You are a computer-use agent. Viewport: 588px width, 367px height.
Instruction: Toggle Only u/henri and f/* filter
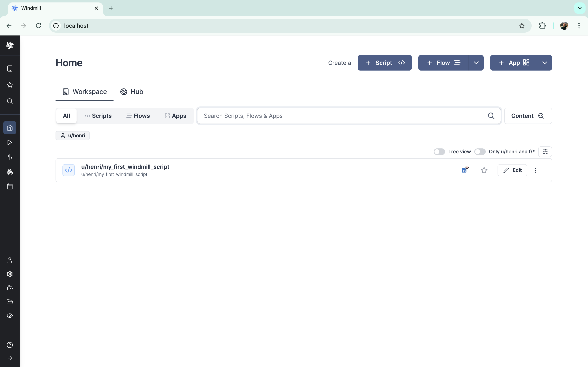[x=480, y=152]
